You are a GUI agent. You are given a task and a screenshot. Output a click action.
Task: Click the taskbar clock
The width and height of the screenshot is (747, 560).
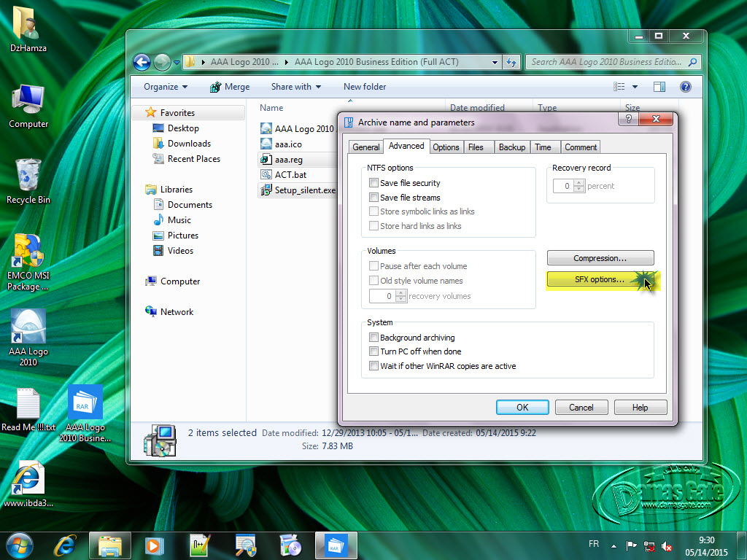click(x=706, y=546)
